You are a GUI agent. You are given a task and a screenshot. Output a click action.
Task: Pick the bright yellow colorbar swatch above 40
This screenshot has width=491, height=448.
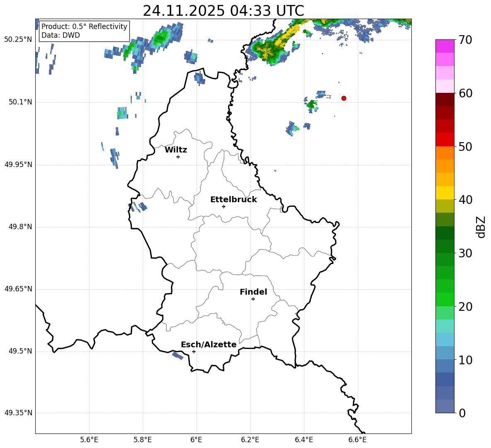pyautogui.click(x=445, y=193)
